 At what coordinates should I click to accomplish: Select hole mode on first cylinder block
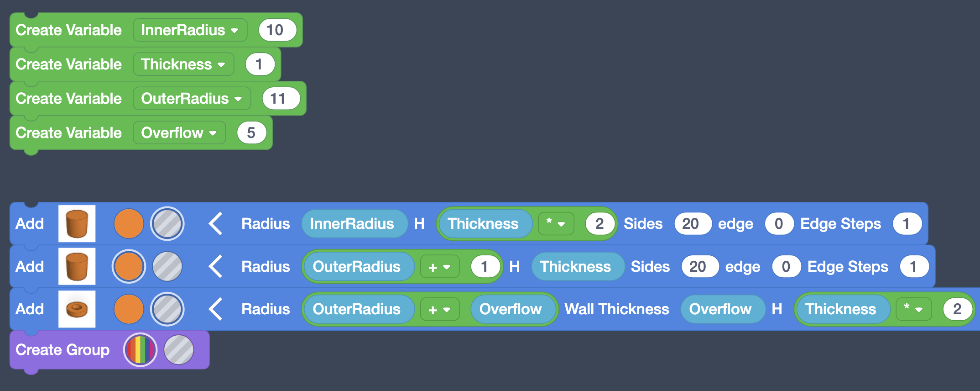point(167,223)
